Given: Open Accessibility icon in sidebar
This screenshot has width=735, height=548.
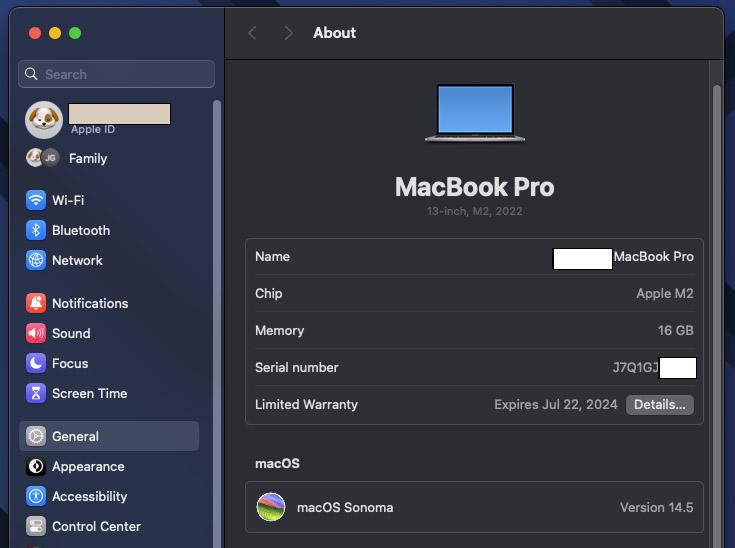Looking at the screenshot, I should 36,496.
